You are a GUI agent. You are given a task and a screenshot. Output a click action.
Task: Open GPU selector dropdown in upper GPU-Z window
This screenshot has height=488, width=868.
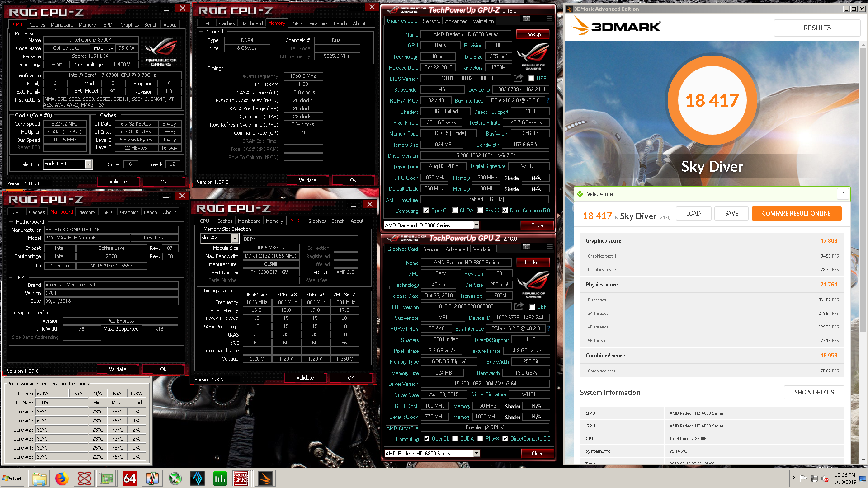click(x=476, y=225)
